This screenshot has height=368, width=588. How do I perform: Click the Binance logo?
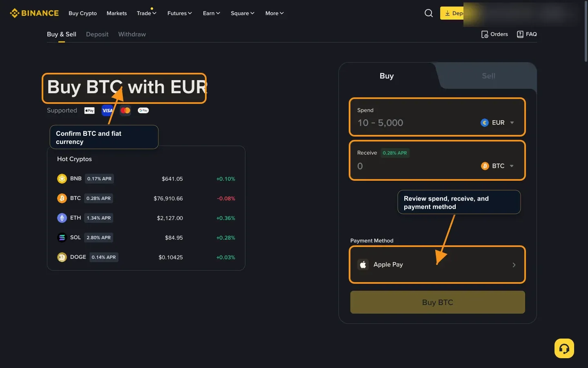click(34, 13)
